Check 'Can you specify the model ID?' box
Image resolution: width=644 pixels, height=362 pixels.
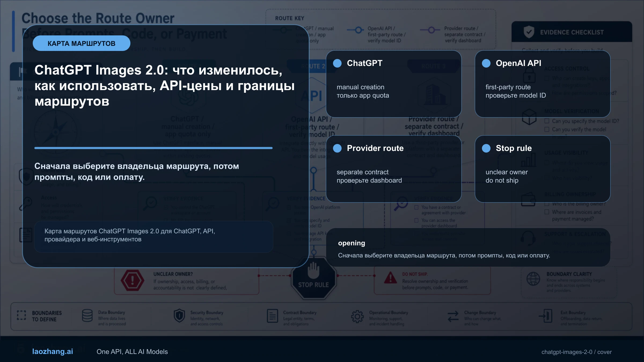tap(547, 121)
